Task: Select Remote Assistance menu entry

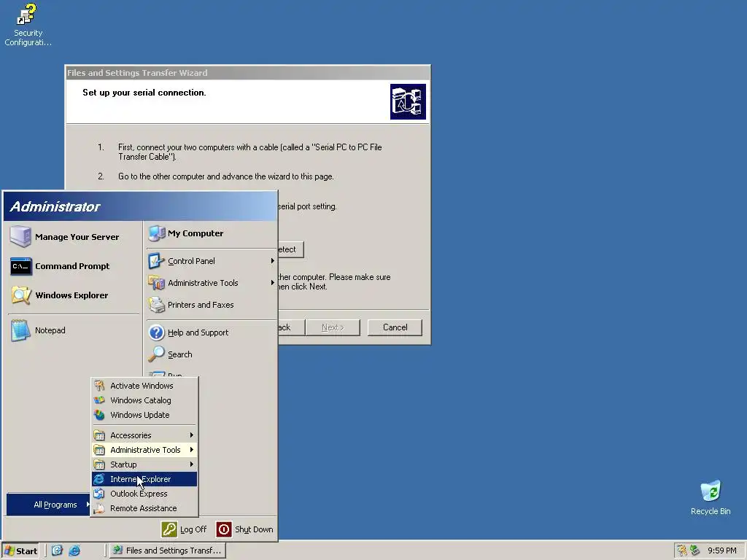Action: [144, 508]
